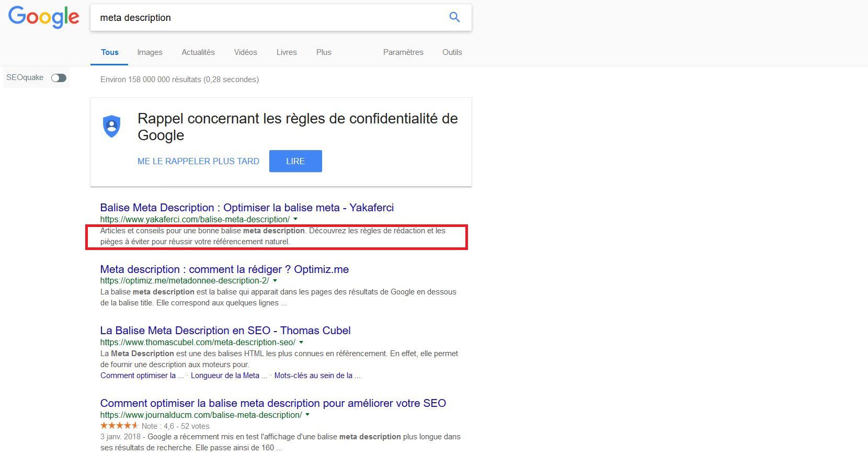Click the 'Note : 4,6 - 52 votes' text
The image size is (868, 455).
point(176,426)
